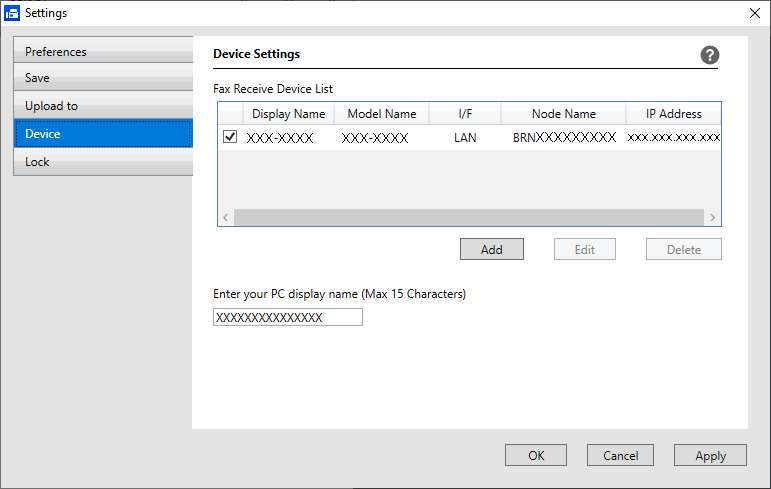
Task: Sort by Display Name column header
Action: click(288, 114)
